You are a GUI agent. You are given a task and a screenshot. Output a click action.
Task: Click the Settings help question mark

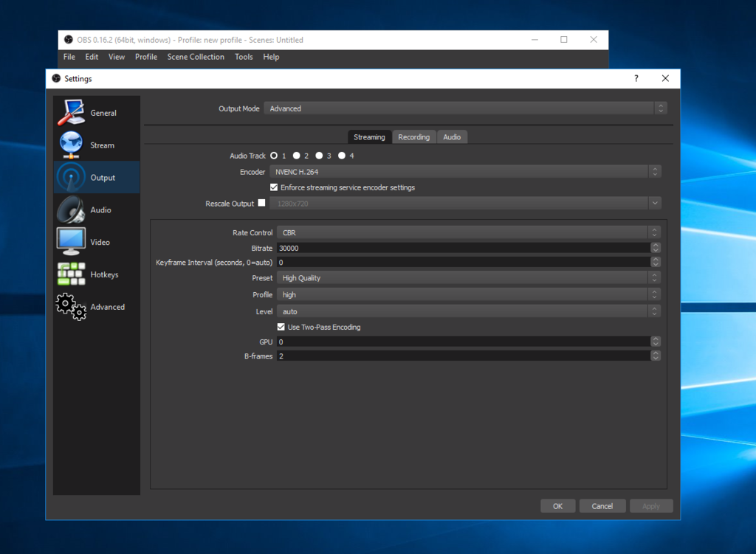[x=636, y=78]
